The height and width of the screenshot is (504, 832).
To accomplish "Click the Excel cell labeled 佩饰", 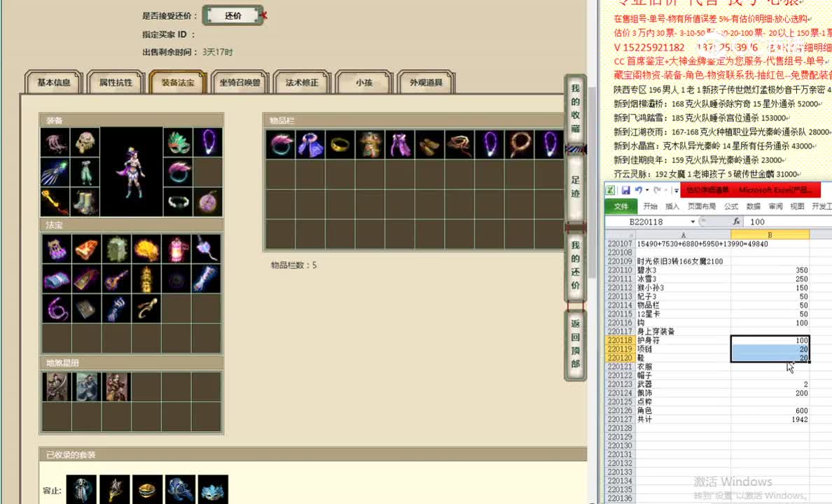I will 683,393.
